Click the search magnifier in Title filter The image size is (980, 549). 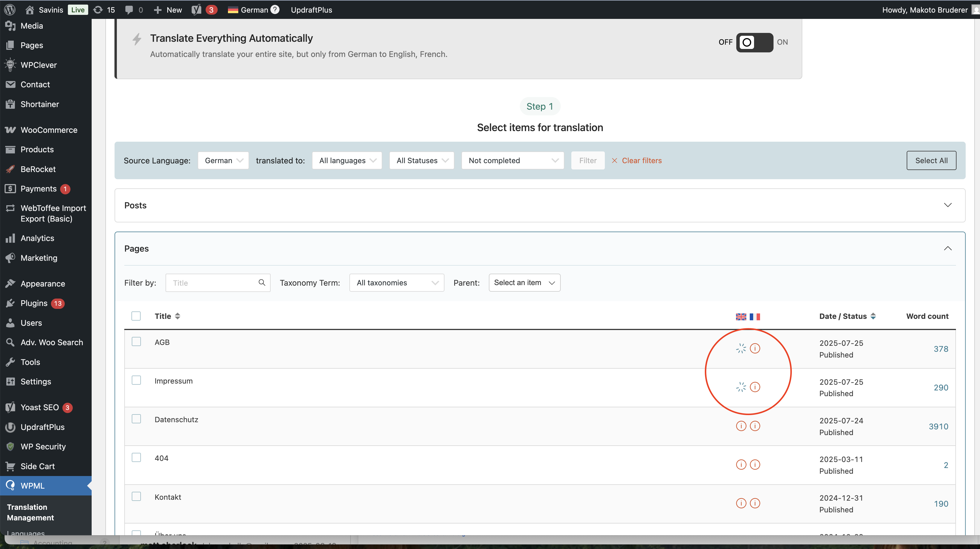coord(262,283)
